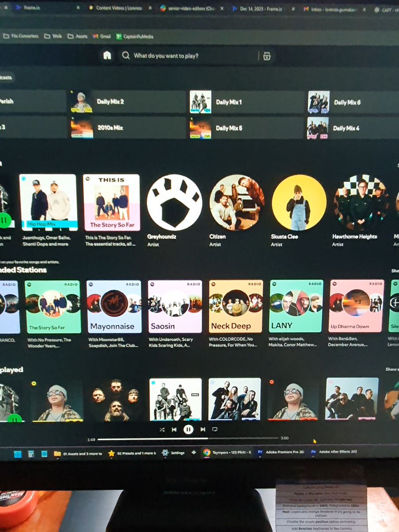Switch to Gmail Inbox browser tab

(333, 9)
